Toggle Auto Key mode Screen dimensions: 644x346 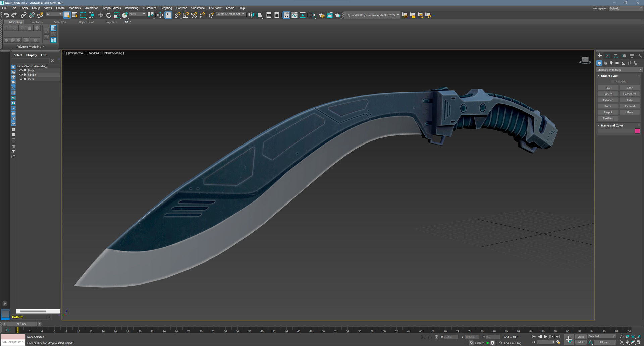click(581, 337)
